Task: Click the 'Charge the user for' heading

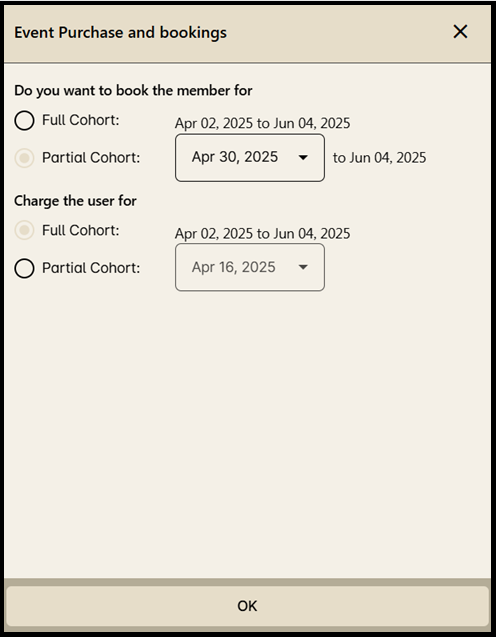Action: [x=75, y=201]
